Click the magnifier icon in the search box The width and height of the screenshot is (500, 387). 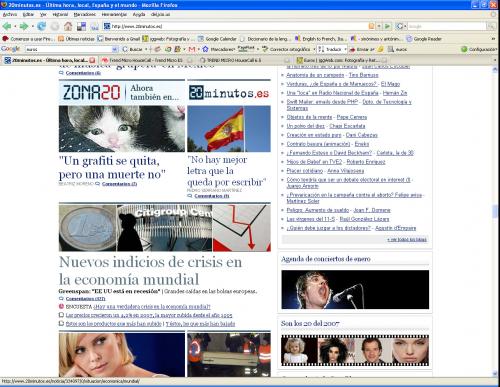click(x=491, y=26)
